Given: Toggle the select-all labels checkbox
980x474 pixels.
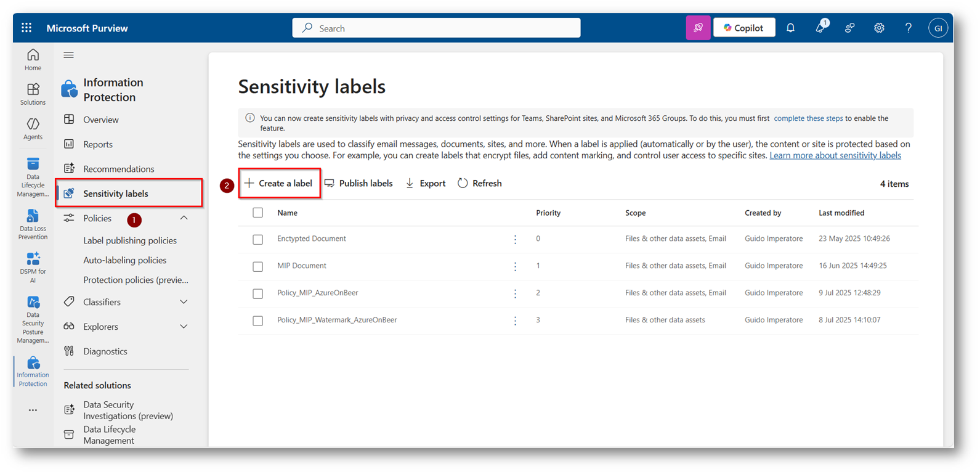Looking at the screenshot, I should coord(258,213).
